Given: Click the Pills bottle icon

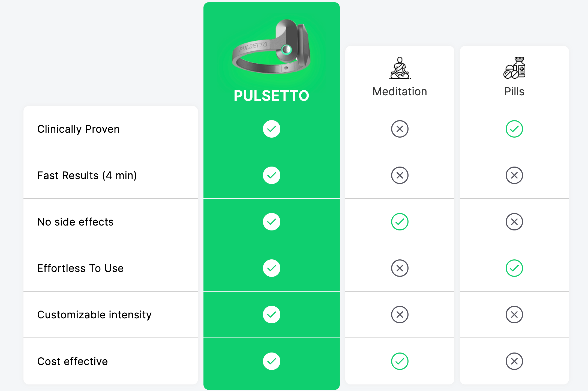Looking at the screenshot, I should pos(514,68).
